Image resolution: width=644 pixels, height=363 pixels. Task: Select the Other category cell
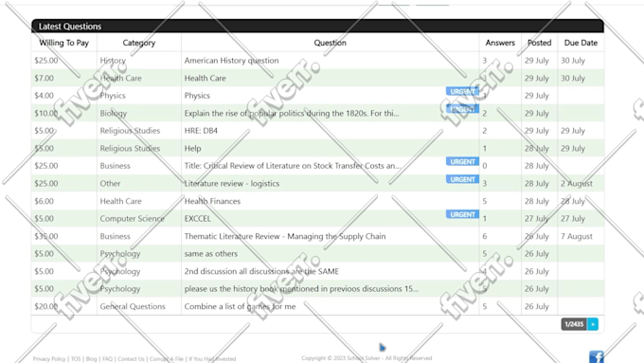point(110,183)
